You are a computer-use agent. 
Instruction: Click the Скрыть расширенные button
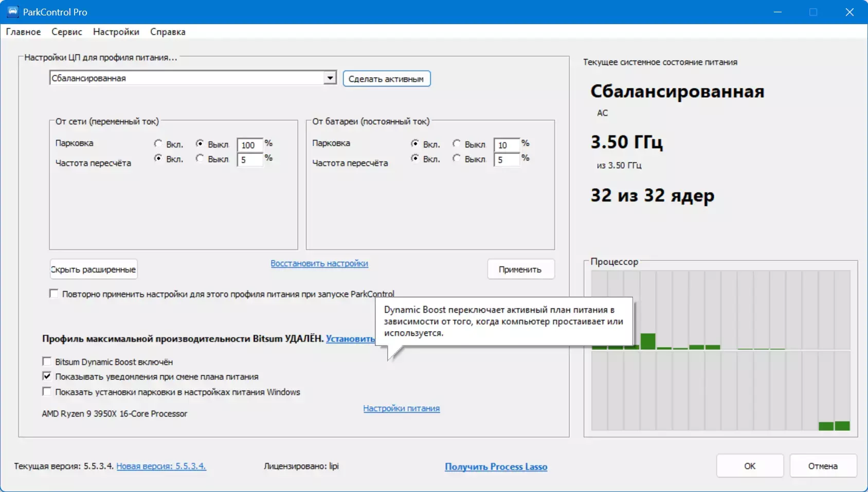tap(94, 269)
